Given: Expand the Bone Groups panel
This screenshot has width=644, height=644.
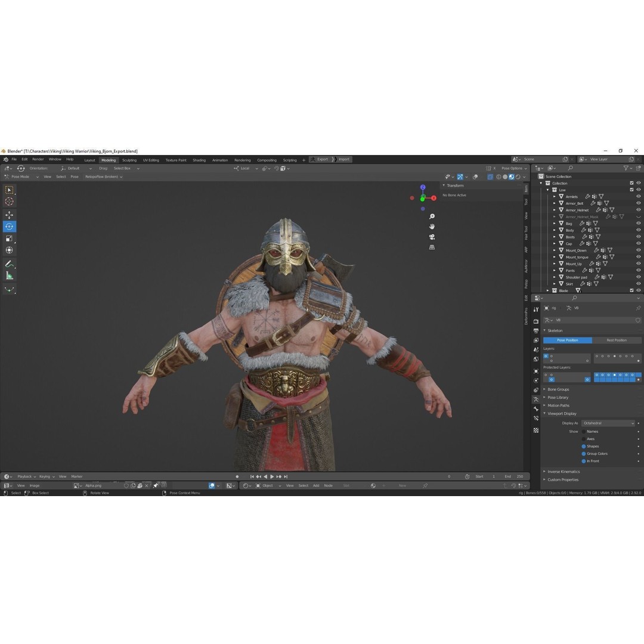Looking at the screenshot, I should (558, 389).
